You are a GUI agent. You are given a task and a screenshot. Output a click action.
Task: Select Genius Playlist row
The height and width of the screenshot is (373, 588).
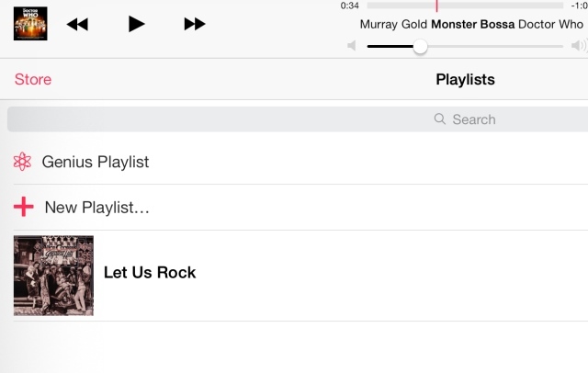300,162
